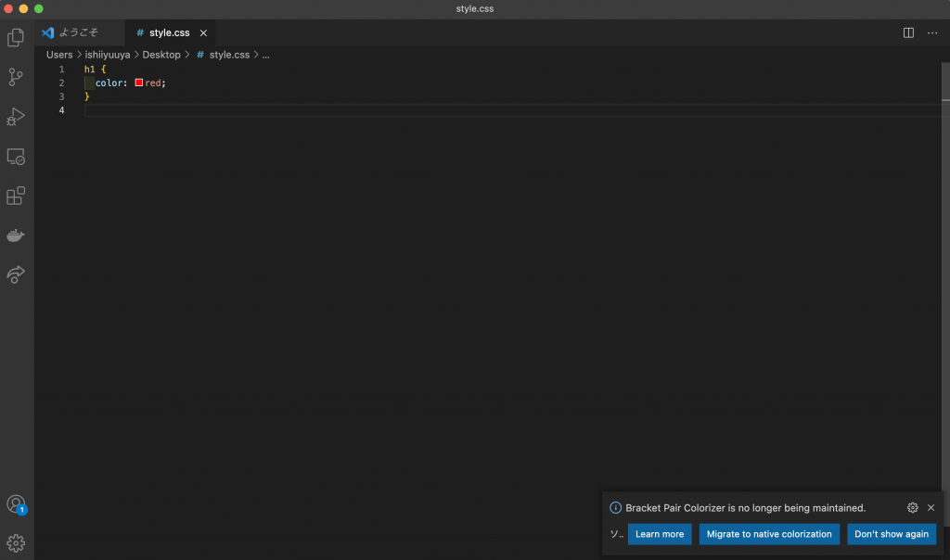Open the Remote Explorer view
Screen dimensions: 950x560
[16, 157]
